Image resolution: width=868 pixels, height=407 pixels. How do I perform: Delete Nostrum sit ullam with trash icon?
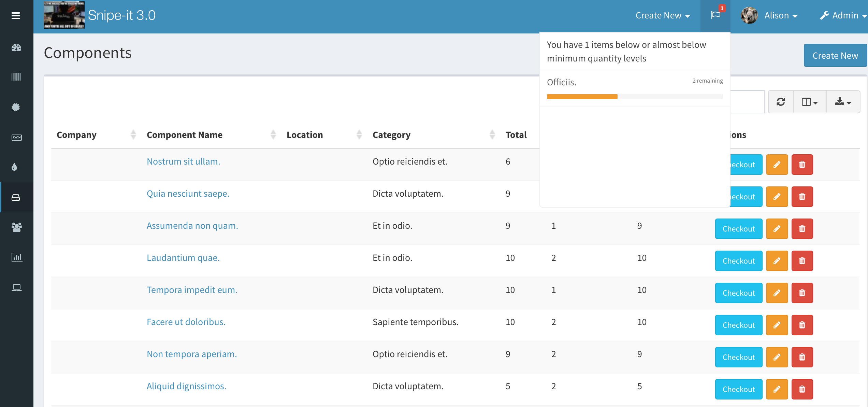802,165
